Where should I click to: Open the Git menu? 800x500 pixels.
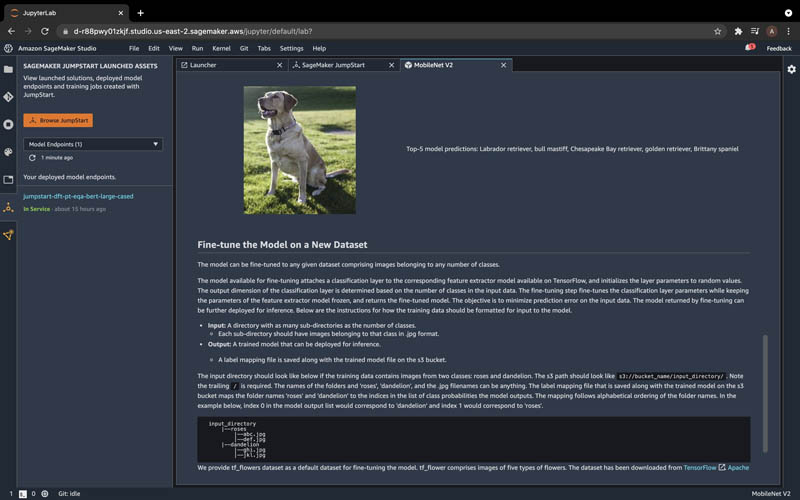coord(244,48)
